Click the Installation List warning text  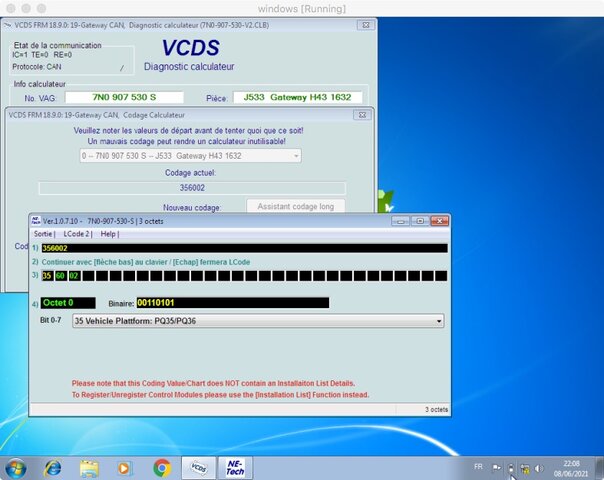click(220, 389)
